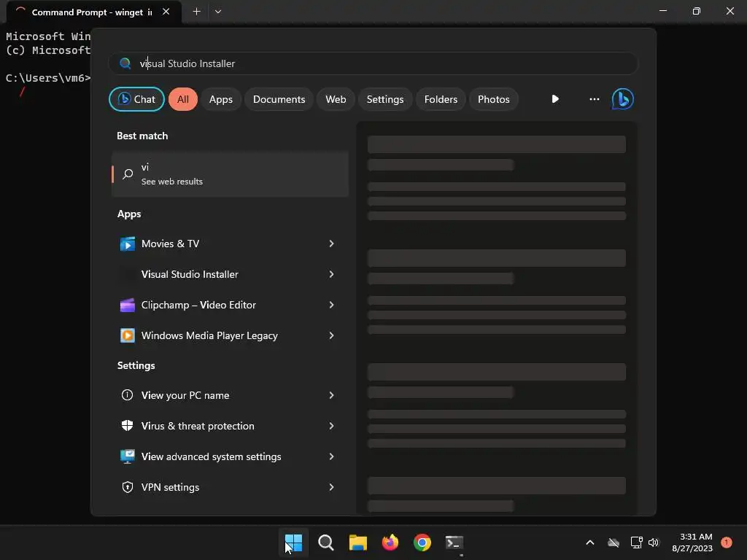Click the Windows Media Player Legacy icon
This screenshot has height=560, width=747.
[127, 335]
